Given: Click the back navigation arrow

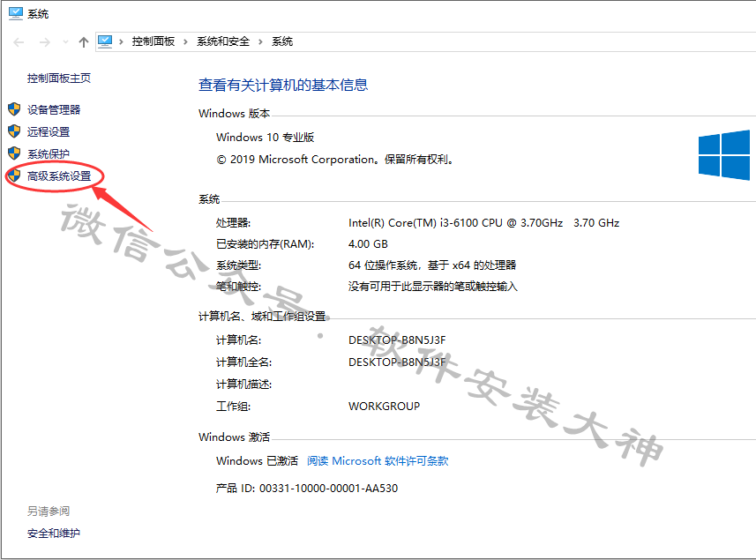Looking at the screenshot, I should tap(19, 42).
